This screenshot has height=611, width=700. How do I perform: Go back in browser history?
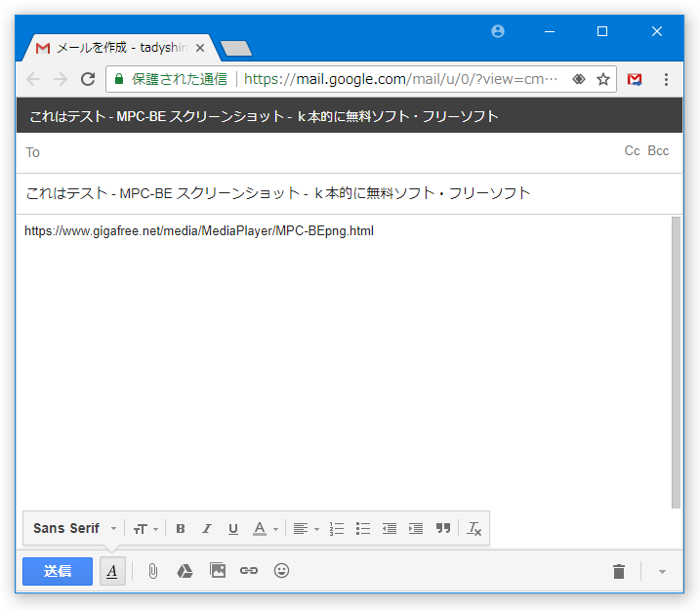(33, 79)
